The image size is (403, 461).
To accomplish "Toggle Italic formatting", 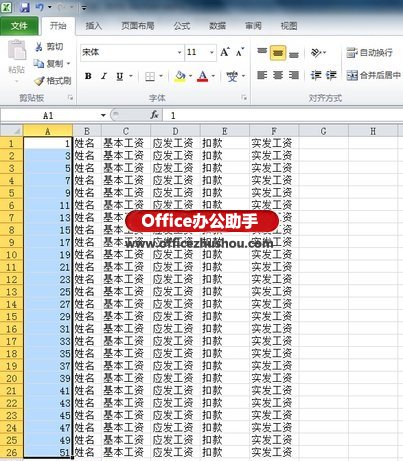I will [104, 76].
